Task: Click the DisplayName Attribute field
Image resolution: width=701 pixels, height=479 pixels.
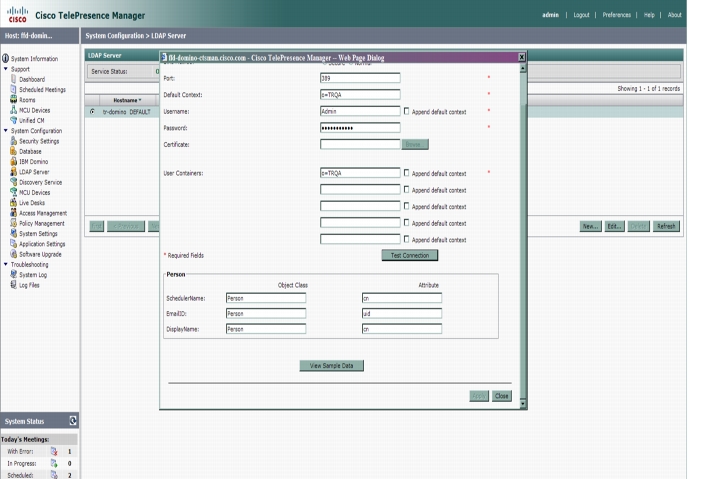Action: click(401, 329)
